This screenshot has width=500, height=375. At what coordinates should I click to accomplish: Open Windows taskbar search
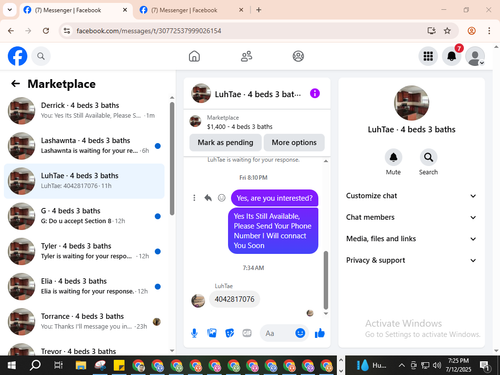coord(35,365)
